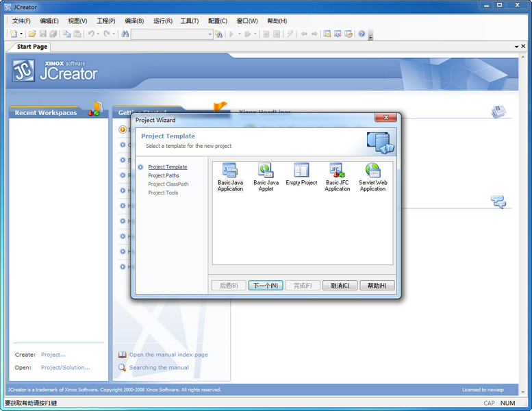Click the New File toolbar icon
Viewport: 532px width, 411px height.
13,34
